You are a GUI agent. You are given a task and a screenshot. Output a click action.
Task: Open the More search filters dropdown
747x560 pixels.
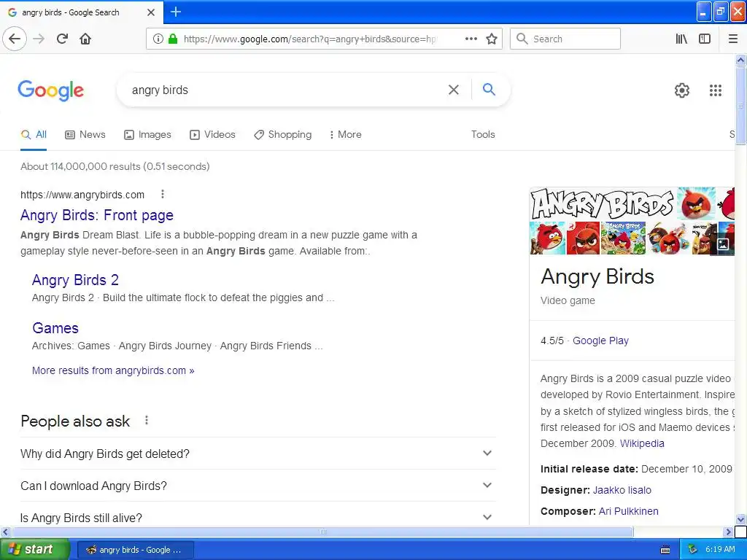tap(345, 134)
